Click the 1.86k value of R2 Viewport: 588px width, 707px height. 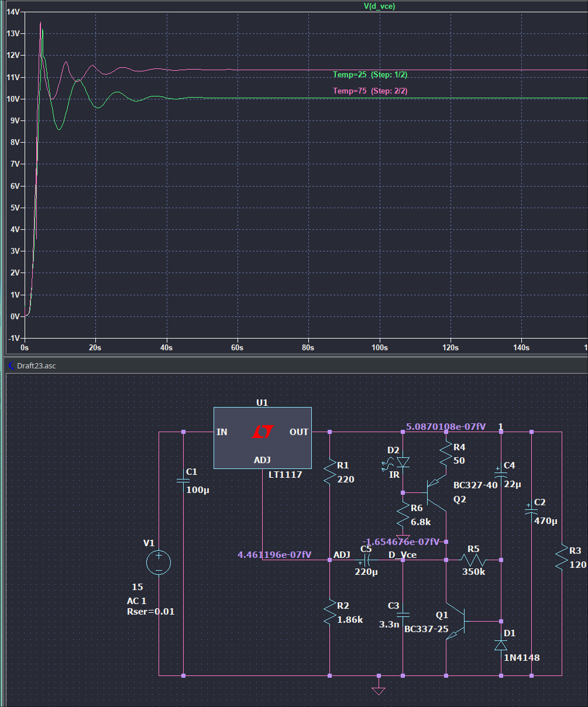coord(350,620)
